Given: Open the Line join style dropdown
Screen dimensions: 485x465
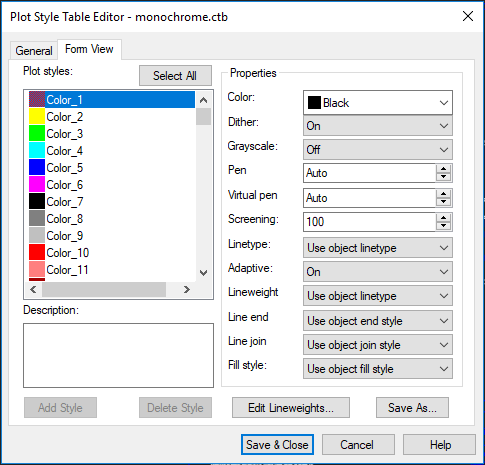Looking at the screenshot, I should click(x=378, y=345).
